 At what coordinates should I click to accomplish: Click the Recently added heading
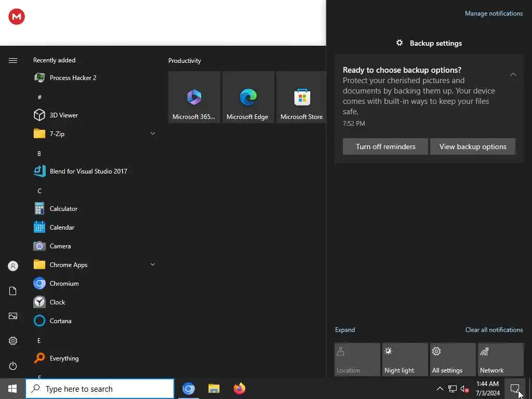[54, 60]
